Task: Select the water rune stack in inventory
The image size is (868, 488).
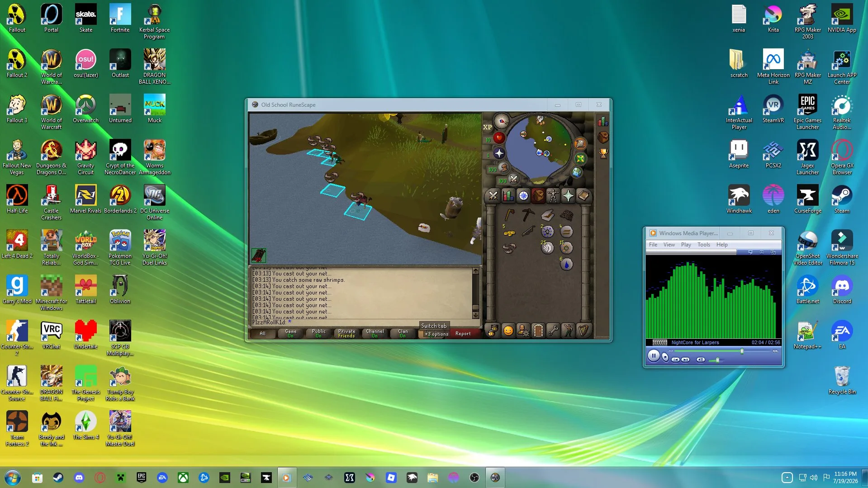Action: tap(566, 264)
